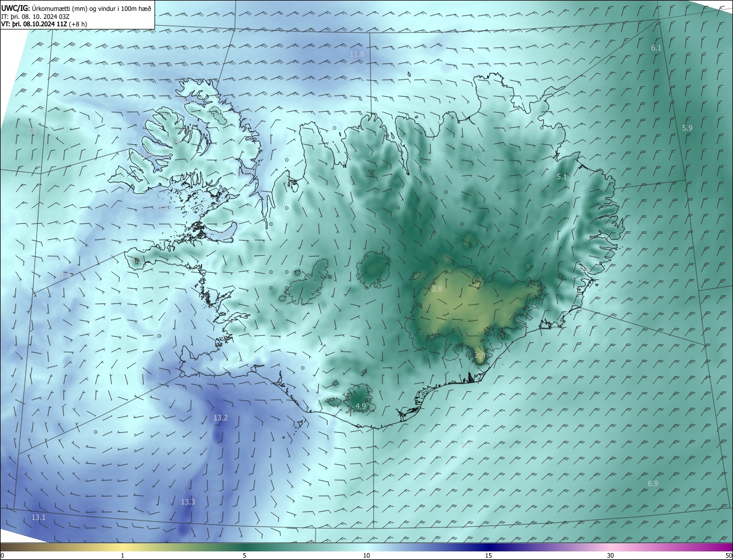Click the 15 tick on the colour scale

pos(488,555)
